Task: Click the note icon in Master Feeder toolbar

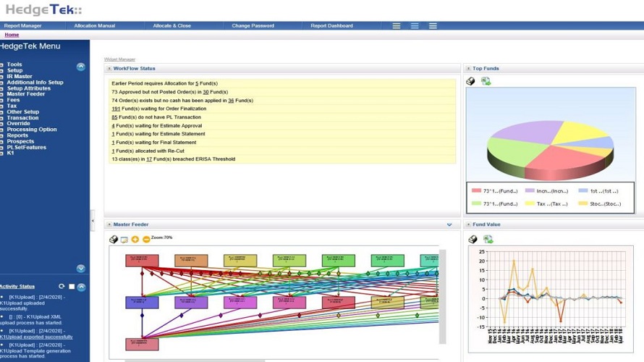Action: 124,240
